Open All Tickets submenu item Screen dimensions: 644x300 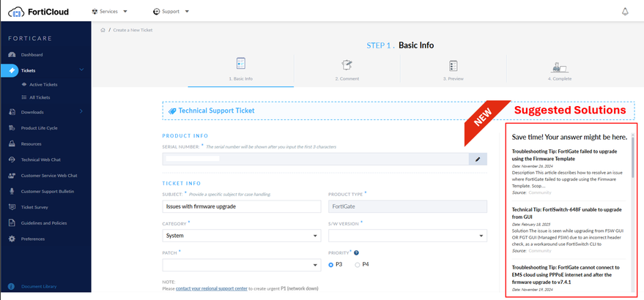click(x=40, y=97)
